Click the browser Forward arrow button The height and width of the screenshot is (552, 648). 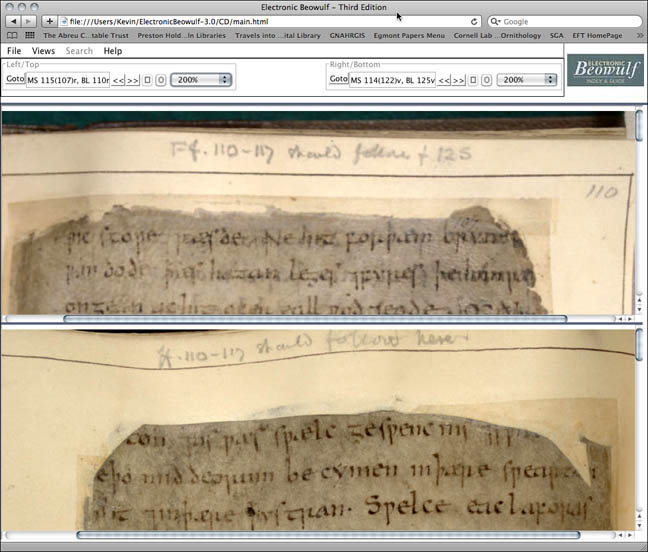tap(29, 21)
